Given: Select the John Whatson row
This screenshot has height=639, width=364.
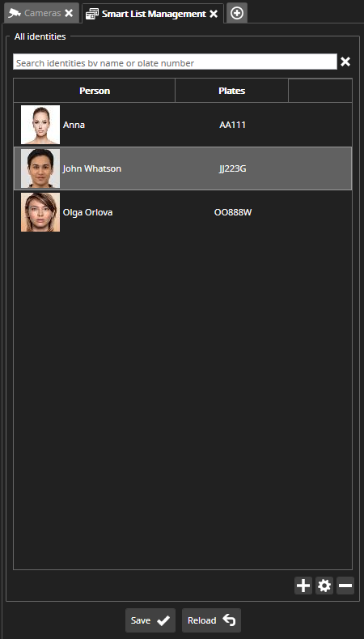Looking at the screenshot, I should pos(183,168).
